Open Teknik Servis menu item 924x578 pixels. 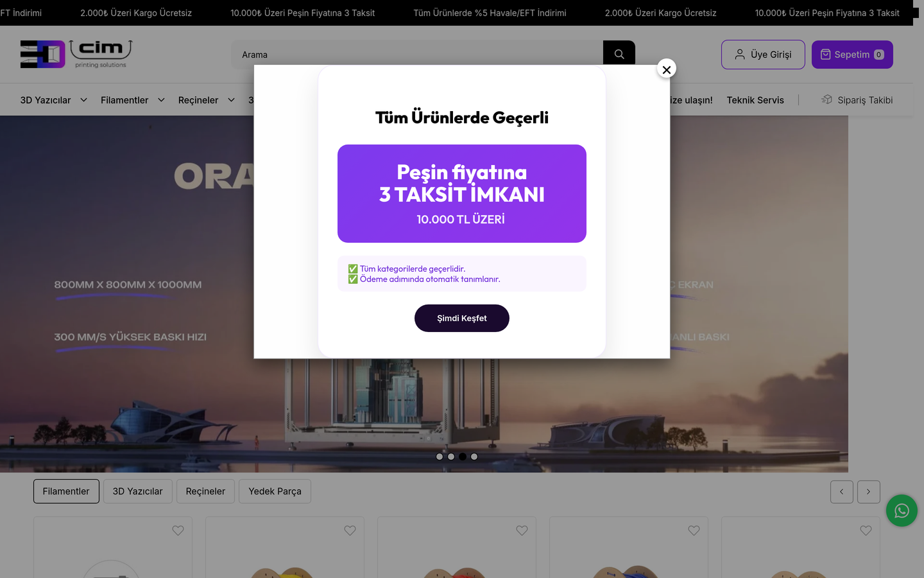coord(755,100)
